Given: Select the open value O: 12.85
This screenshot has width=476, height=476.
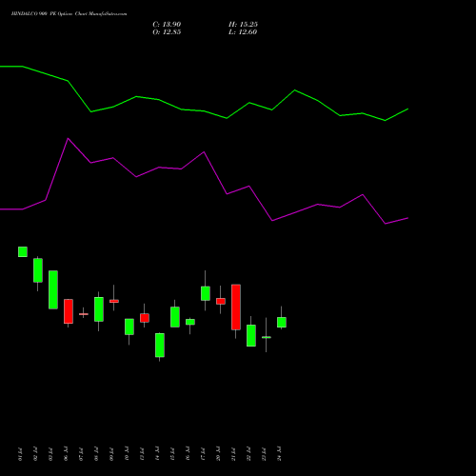Looking at the screenshot, I should [167, 32].
